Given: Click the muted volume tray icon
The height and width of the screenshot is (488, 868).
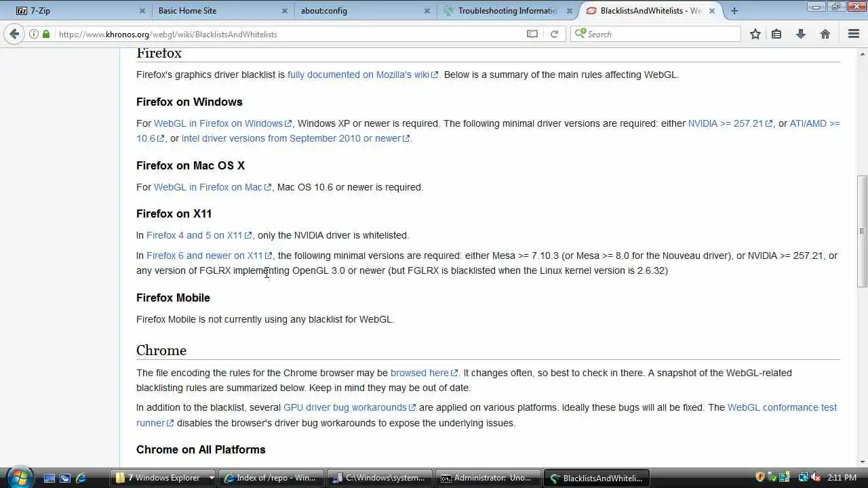Looking at the screenshot, I should click(x=816, y=477).
